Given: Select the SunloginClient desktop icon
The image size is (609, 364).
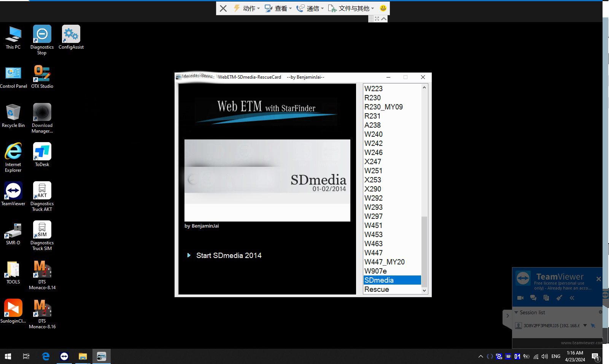Looking at the screenshot, I should click(x=13, y=311).
